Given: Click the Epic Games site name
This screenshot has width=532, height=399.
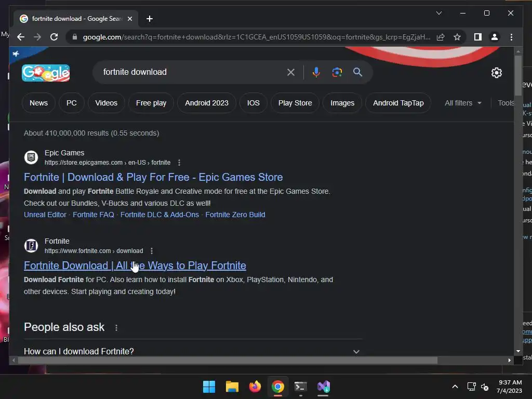Looking at the screenshot, I should (64, 153).
